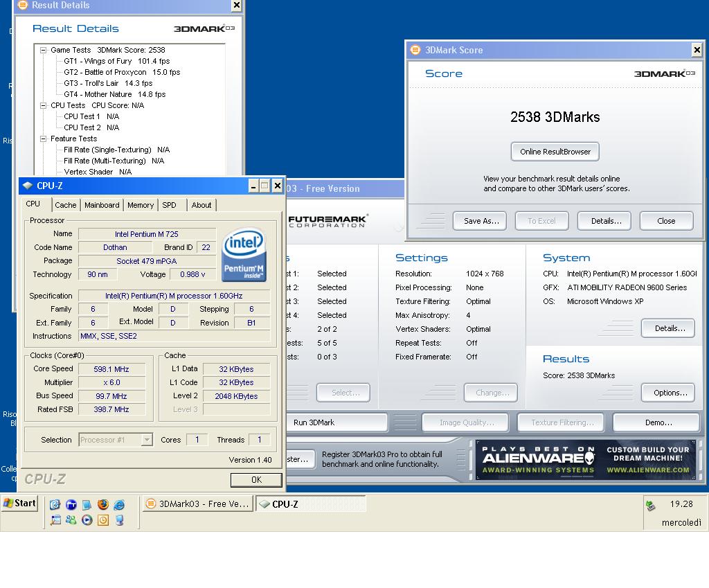Select the CPU Test 2 row
Viewport: 709px width, 588px height.
[x=91, y=127]
